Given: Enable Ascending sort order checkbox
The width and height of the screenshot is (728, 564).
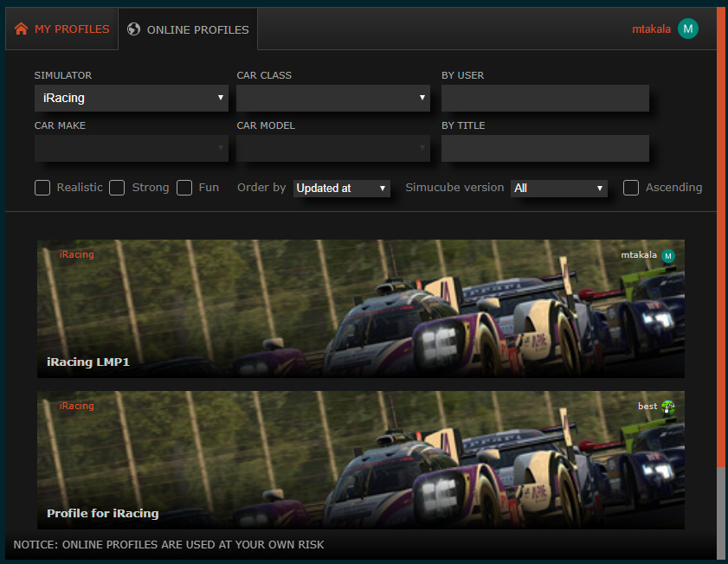Looking at the screenshot, I should [631, 188].
